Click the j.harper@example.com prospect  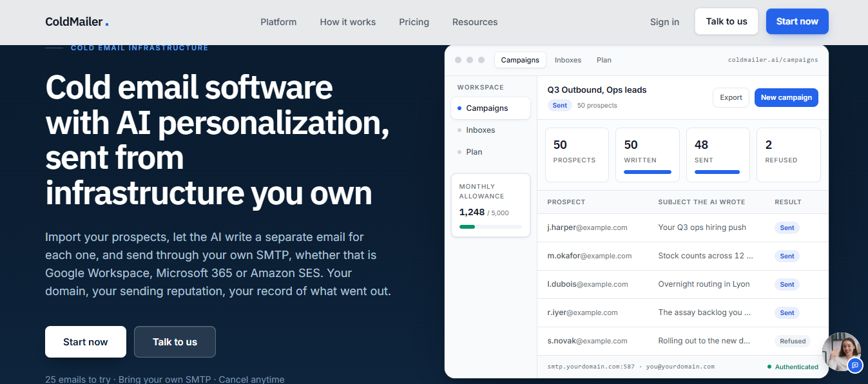(587, 227)
